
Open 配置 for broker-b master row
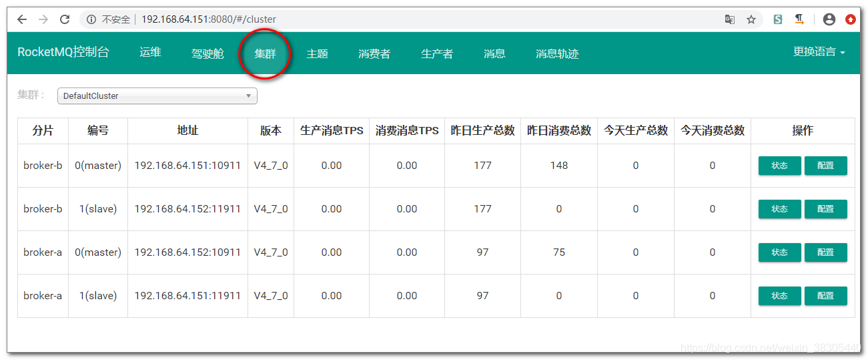pos(826,166)
